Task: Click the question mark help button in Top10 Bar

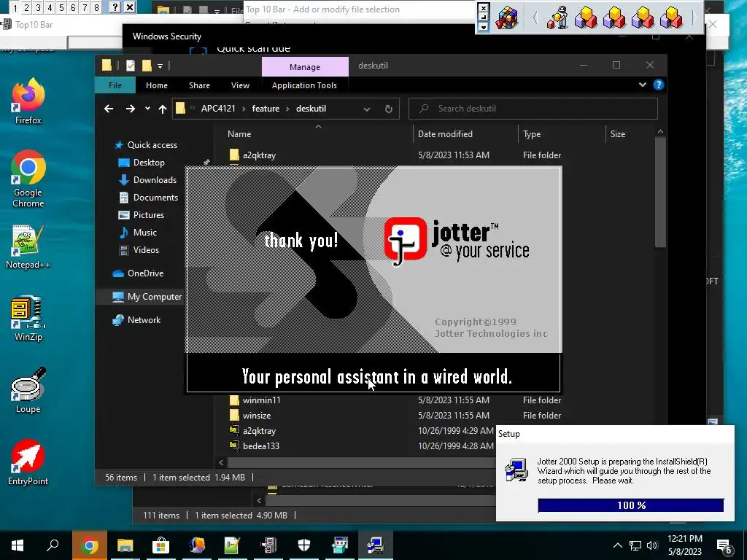Action: click(115, 7)
